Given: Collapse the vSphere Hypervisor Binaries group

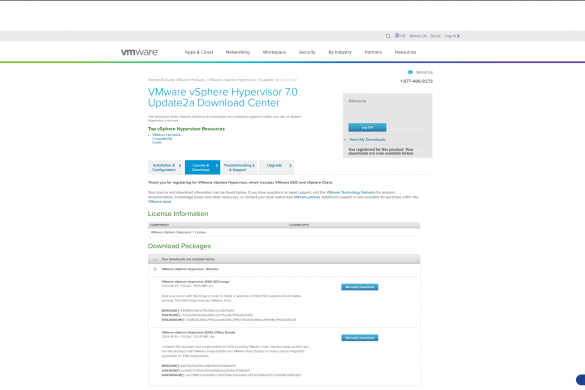Looking at the screenshot, I should pyautogui.click(x=155, y=269).
